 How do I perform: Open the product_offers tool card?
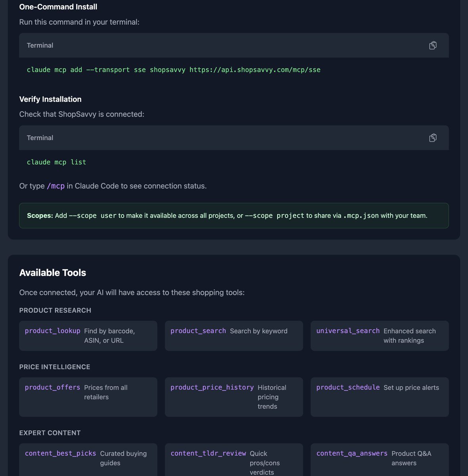(88, 397)
